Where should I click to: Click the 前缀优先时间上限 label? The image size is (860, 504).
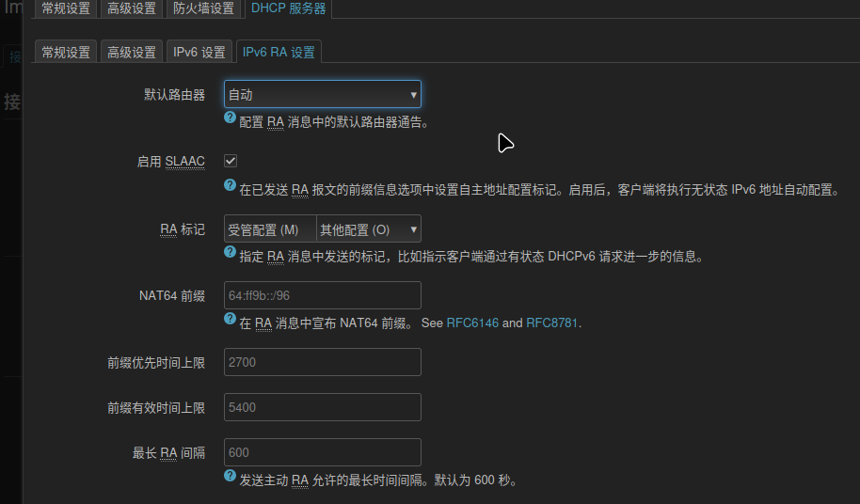click(156, 363)
